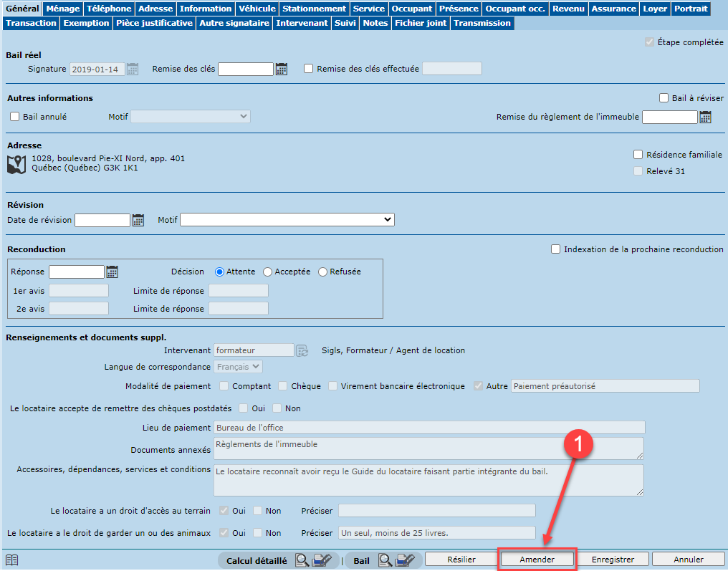
Task: Open the book icon at bottom left
Action: click(11, 560)
